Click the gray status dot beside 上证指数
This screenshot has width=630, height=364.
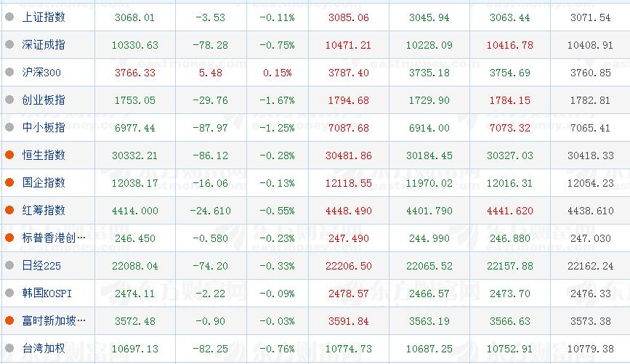coord(9,17)
